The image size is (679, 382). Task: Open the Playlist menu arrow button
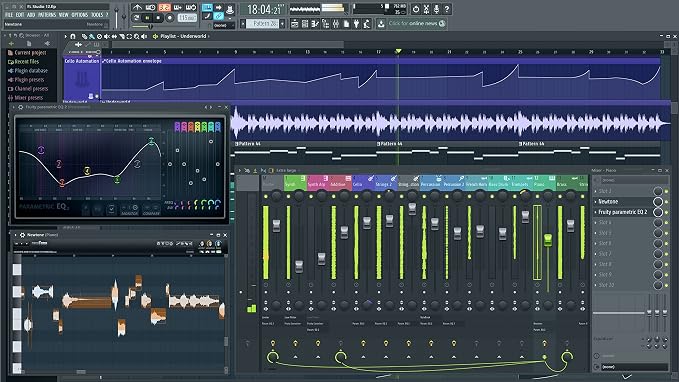point(66,36)
